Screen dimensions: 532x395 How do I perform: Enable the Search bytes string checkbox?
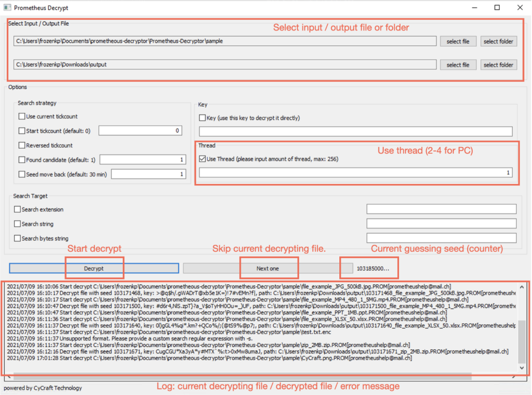pos(18,239)
